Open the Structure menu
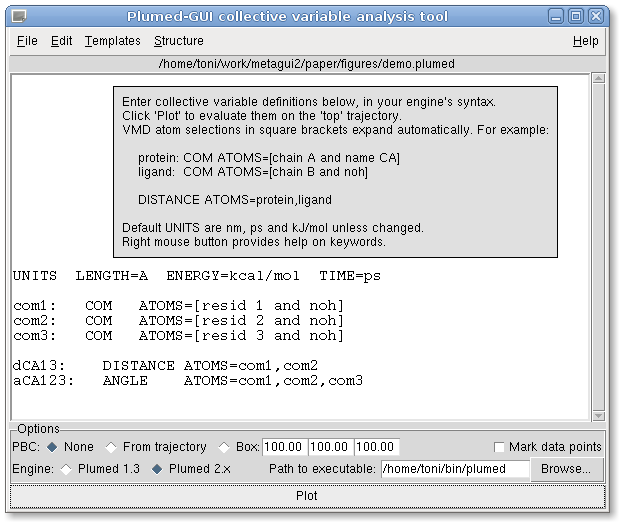The image size is (619, 522). point(179,41)
